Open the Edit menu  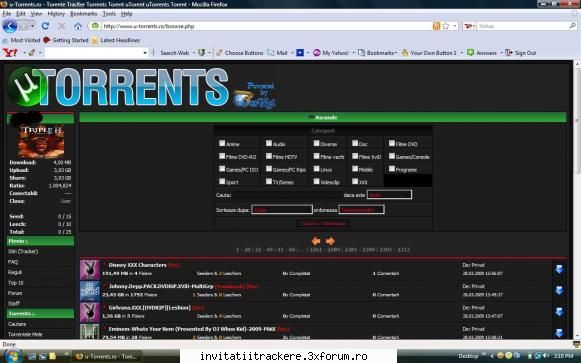[21, 14]
